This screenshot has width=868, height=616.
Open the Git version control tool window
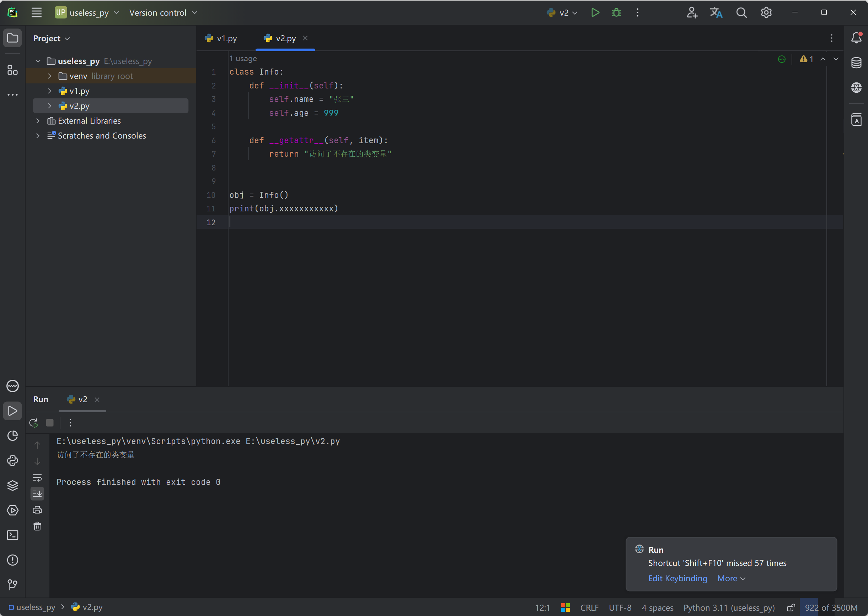12,584
